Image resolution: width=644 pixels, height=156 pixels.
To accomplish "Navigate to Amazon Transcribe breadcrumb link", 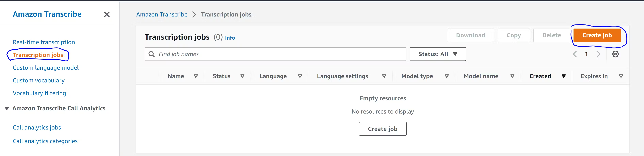I will (162, 14).
